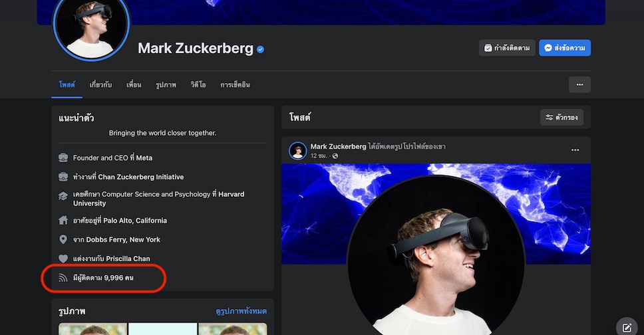Click the graduation cap education icon
This screenshot has width=644, height=335.
tap(63, 195)
